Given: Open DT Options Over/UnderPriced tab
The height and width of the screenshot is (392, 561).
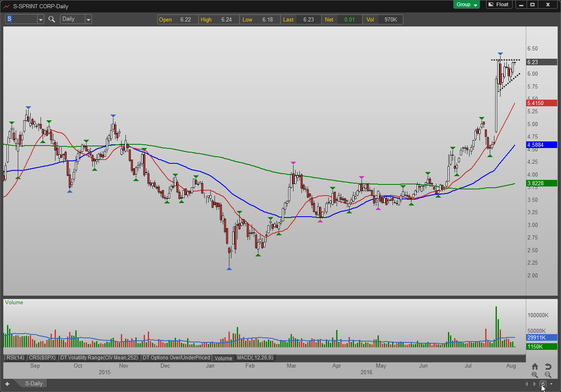Looking at the screenshot, I should click(x=176, y=358).
